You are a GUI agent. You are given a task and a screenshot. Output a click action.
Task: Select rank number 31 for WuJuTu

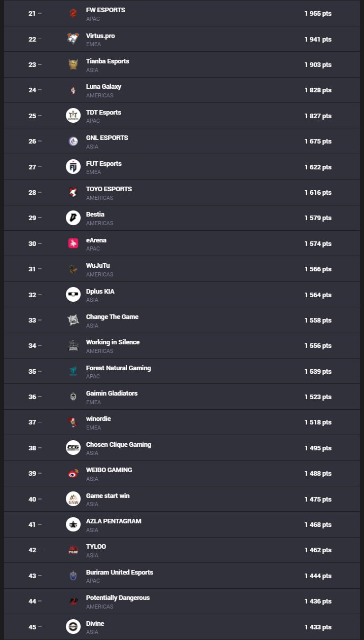coord(32,269)
